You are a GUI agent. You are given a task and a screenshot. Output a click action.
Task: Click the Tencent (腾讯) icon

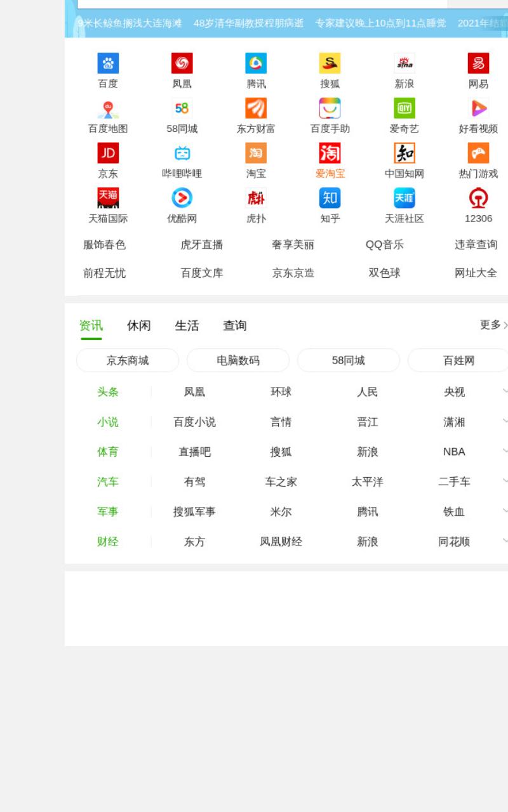[x=256, y=63]
